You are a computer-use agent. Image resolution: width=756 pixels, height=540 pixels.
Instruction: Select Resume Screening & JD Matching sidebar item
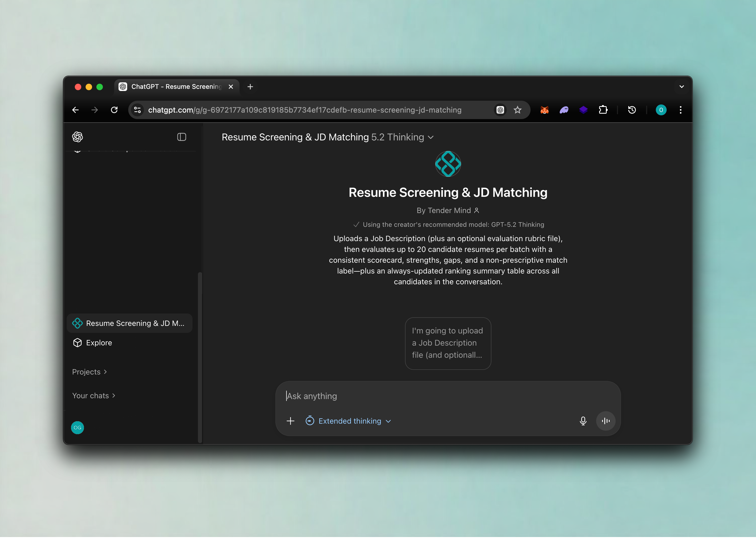click(x=130, y=323)
